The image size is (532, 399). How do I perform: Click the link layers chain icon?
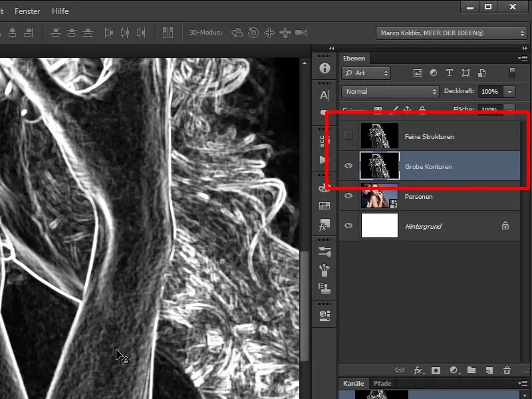point(400,370)
